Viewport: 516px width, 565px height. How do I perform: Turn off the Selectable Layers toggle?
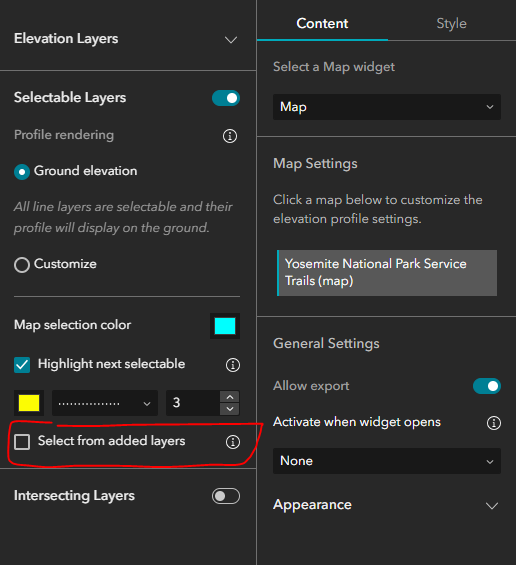[x=226, y=98]
